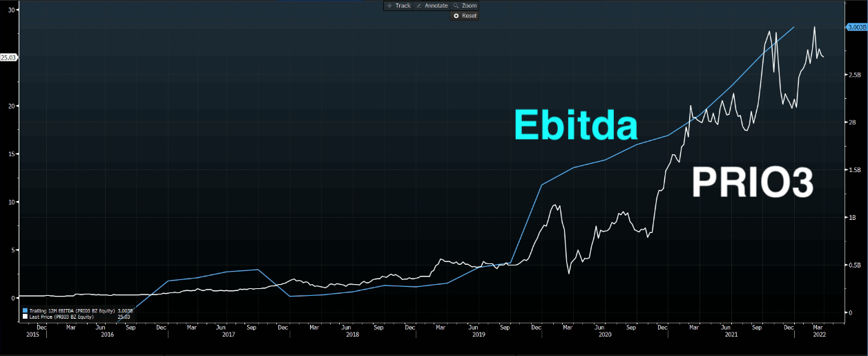Select the 'Trailing 12M EBITDA (PRIO3 BZ Equity)' legend label
Viewport: 868px width, 356px height.
(x=73, y=311)
